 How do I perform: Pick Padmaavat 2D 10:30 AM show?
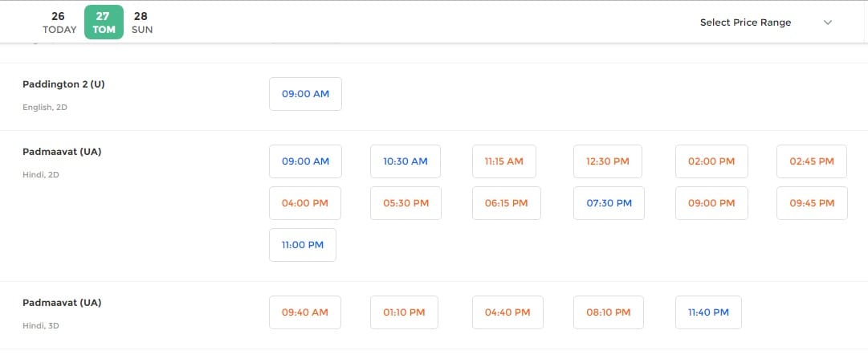405,161
